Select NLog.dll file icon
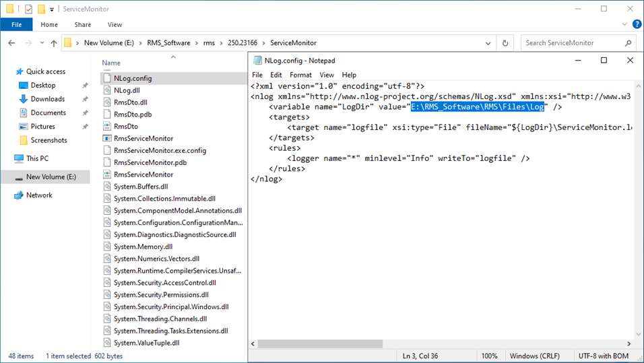The height and width of the screenshot is (363, 644). tap(107, 90)
